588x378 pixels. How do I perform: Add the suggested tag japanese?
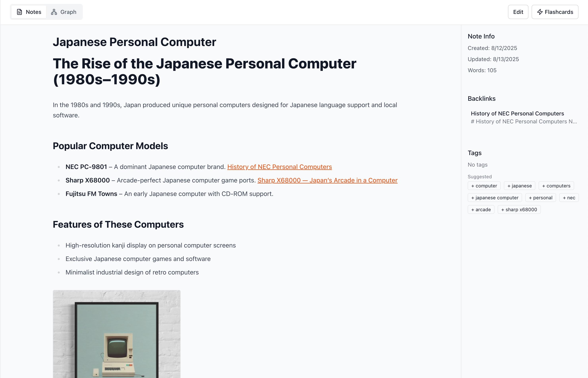(520, 186)
